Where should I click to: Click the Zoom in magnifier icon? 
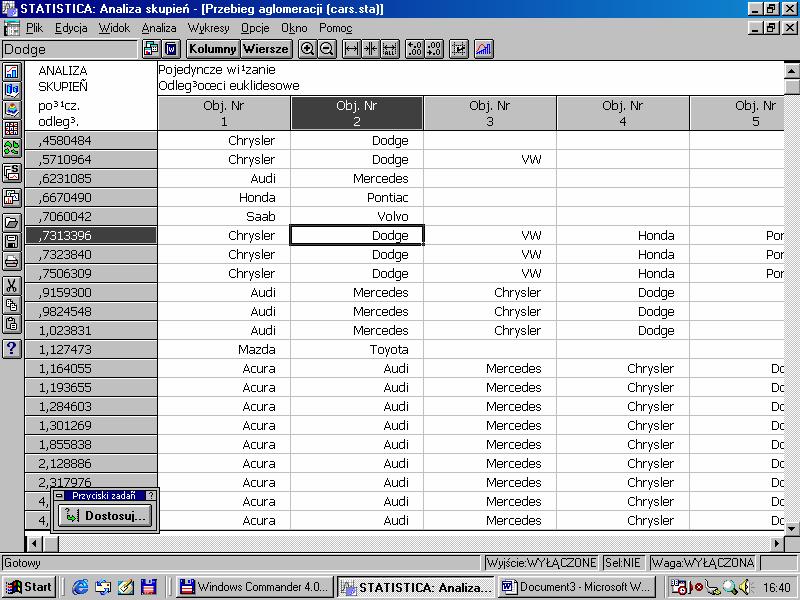pyautogui.click(x=307, y=49)
